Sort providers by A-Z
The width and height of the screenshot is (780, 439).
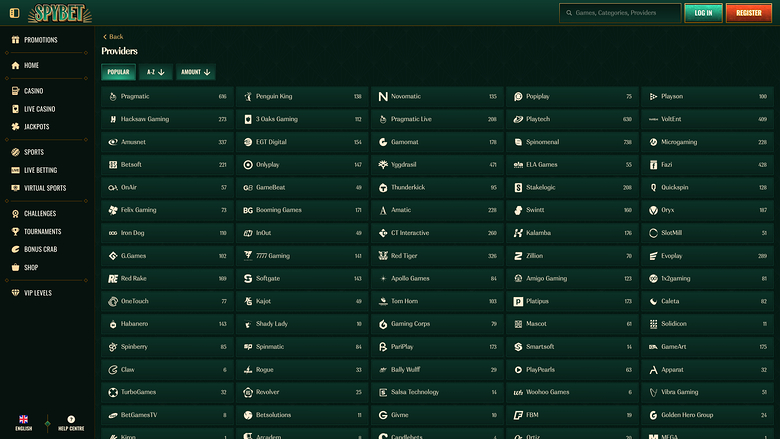[156, 72]
